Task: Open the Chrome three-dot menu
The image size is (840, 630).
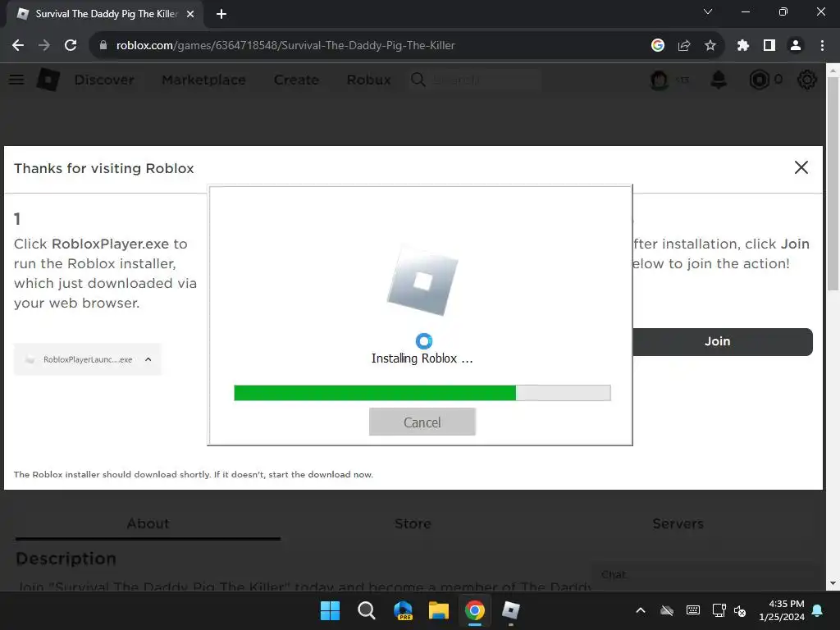Action: point(822,45)
